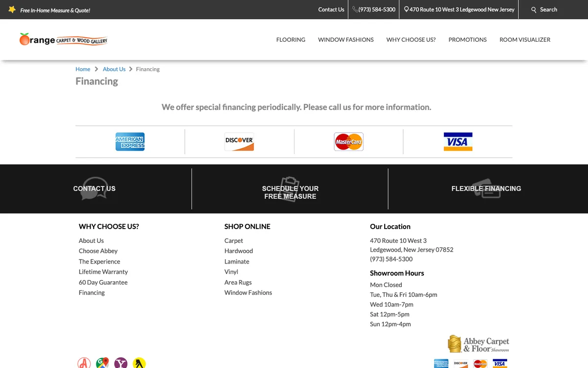Click breadcrumb chevron after About Us
The width and height of the screenshot is (588, 368).
point(131,69)
